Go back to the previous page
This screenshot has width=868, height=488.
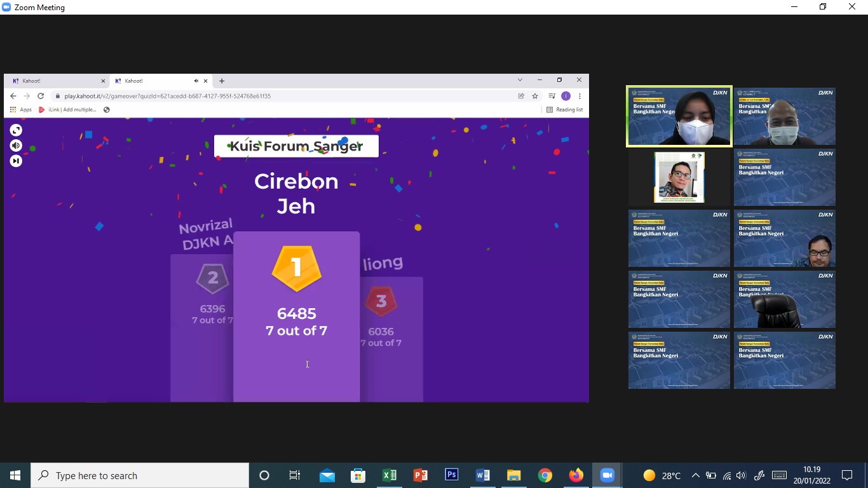pos(13,96)
